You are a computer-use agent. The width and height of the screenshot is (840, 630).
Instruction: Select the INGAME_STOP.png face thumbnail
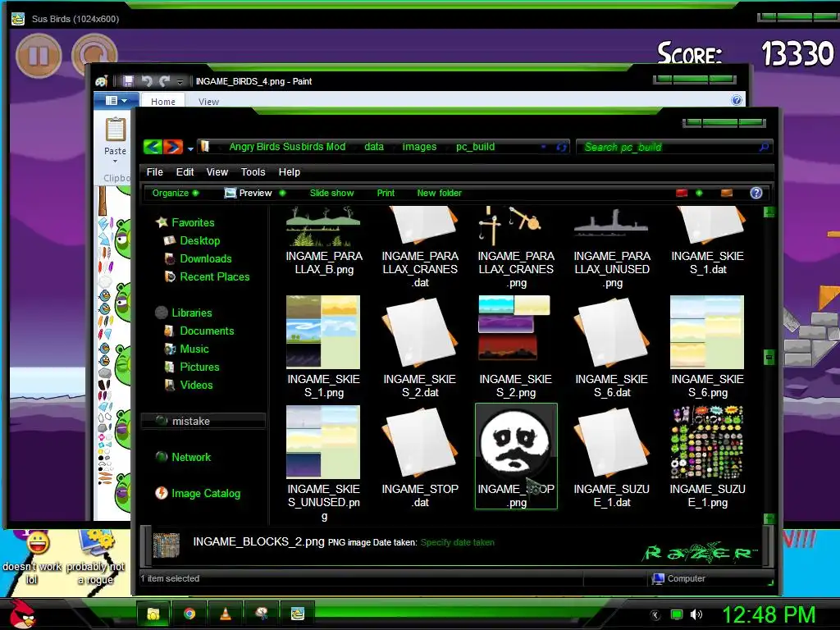click(516, 441)
